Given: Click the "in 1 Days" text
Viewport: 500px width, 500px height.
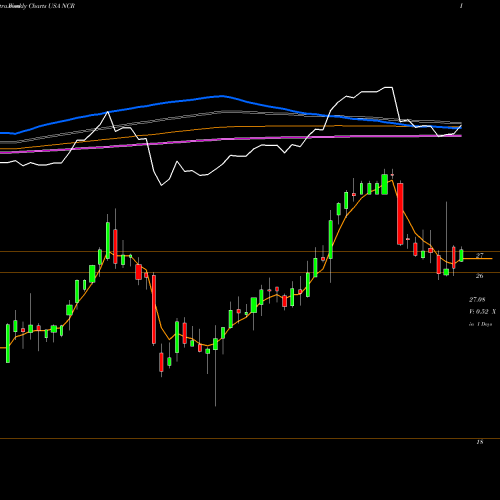Looking at the screenshot, I should click(480, 324).
